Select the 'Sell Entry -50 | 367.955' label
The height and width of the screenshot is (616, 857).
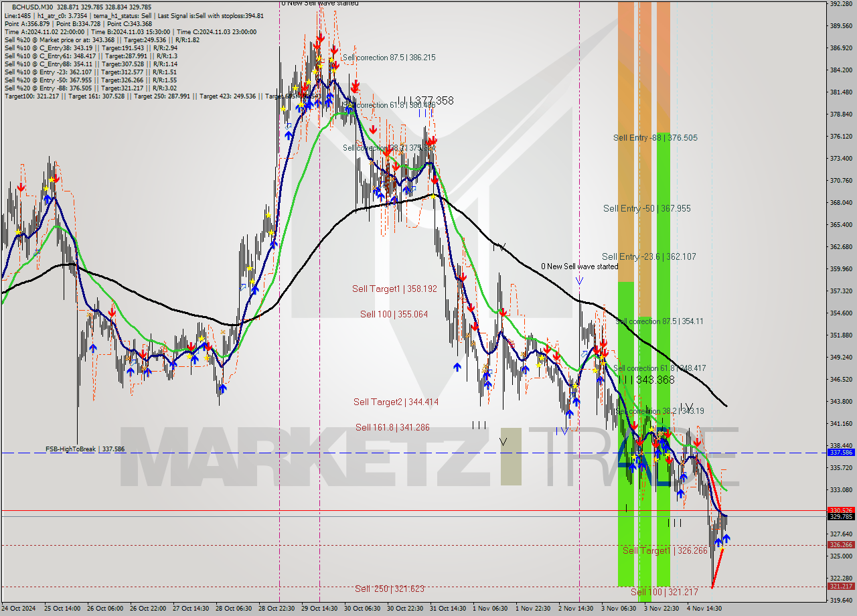click(x=647, y=209)
